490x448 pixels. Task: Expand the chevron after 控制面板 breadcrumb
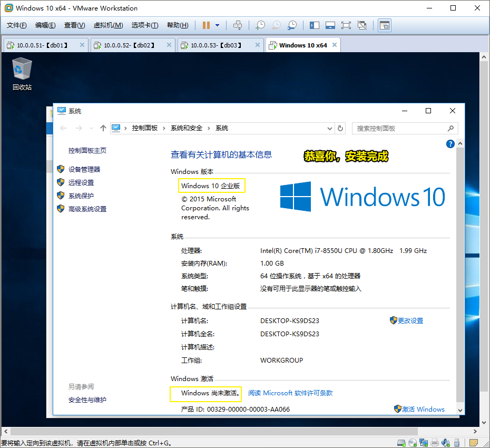(164, 129)
